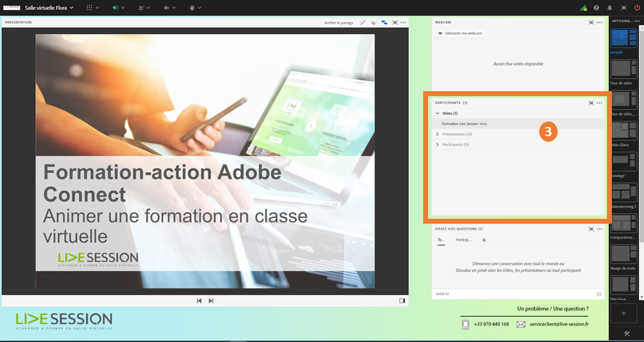
Task: Enable the drawing pencil tool in Presentation pod
Action: click(363, 23)
